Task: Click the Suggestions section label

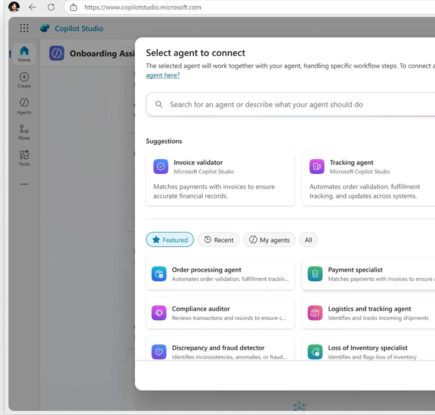Action: click(x=164, y=141)
